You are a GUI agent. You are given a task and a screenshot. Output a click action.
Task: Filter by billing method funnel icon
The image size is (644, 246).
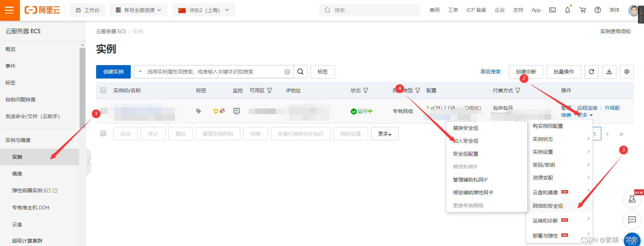coord(518,90)
